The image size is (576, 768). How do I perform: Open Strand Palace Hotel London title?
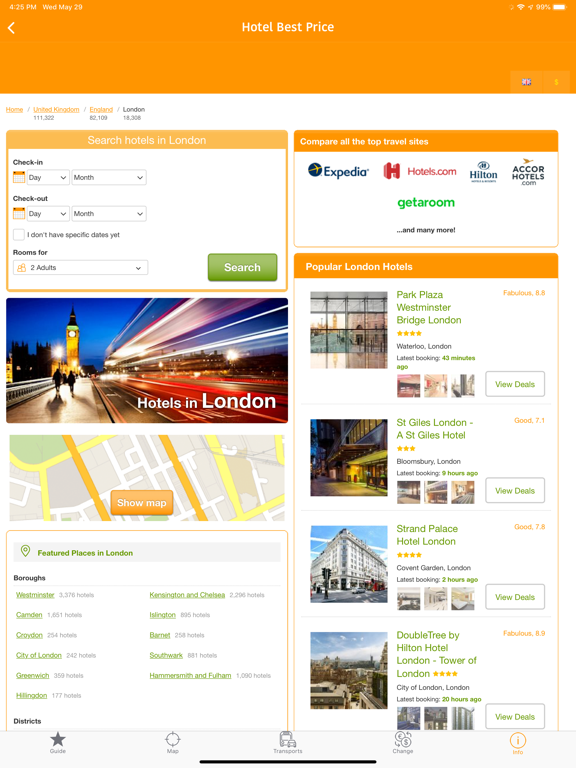(427, 535)
